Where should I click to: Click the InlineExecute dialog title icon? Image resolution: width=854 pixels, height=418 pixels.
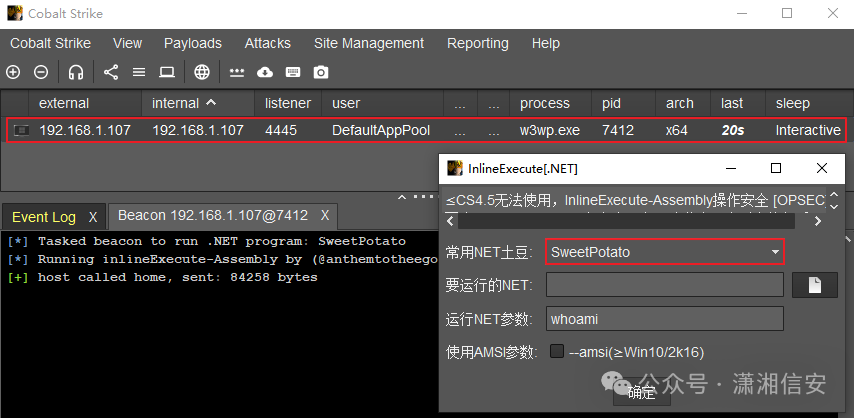point(455,168)
